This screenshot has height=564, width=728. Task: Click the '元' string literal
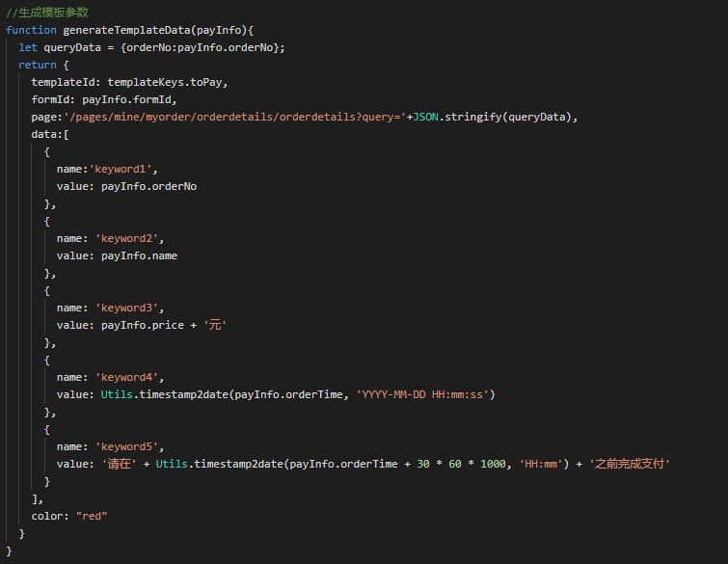click(214, 326)
